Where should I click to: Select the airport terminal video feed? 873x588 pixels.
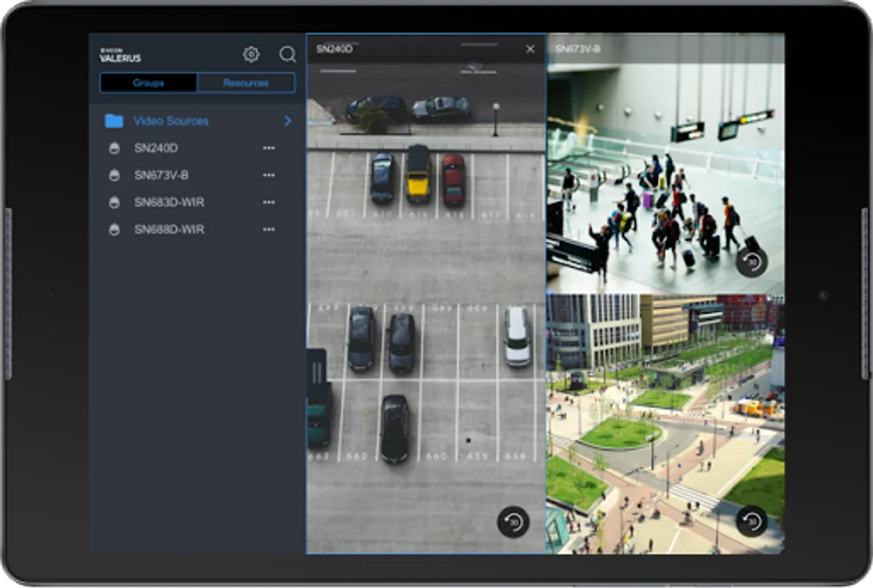pyautogui.click(x=665, y=163)
